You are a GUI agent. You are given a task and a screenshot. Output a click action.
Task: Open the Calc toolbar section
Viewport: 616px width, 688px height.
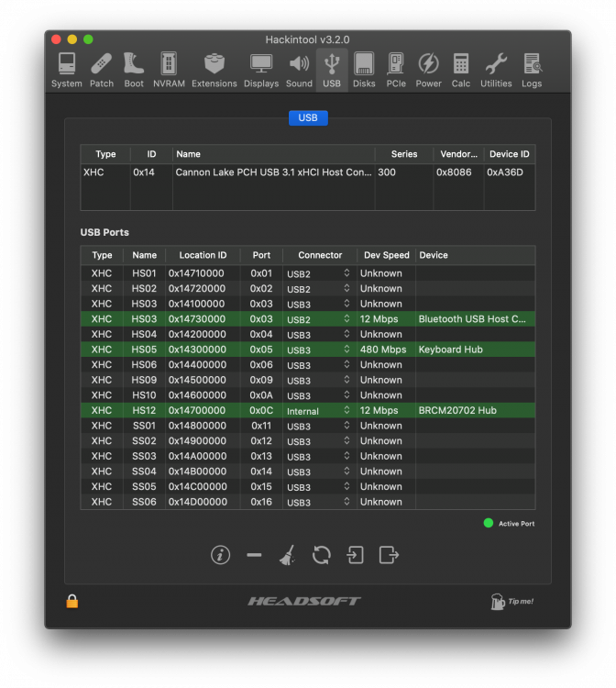coord(461,71)
